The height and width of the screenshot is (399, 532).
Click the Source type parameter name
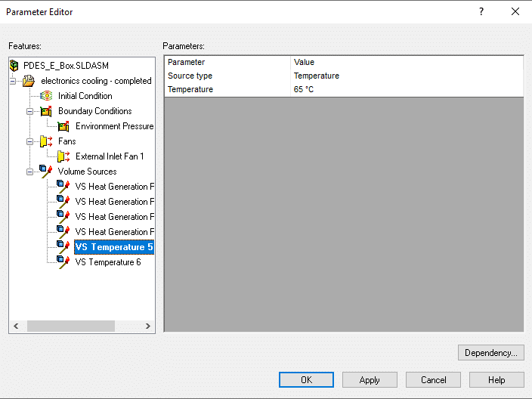coord(190,76)
